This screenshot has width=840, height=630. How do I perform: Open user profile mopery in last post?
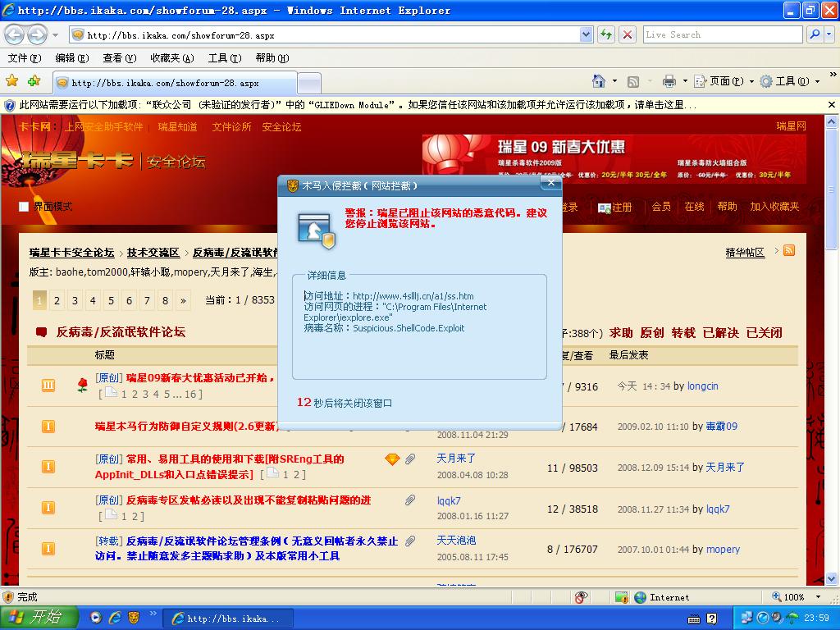coord(723,550)
